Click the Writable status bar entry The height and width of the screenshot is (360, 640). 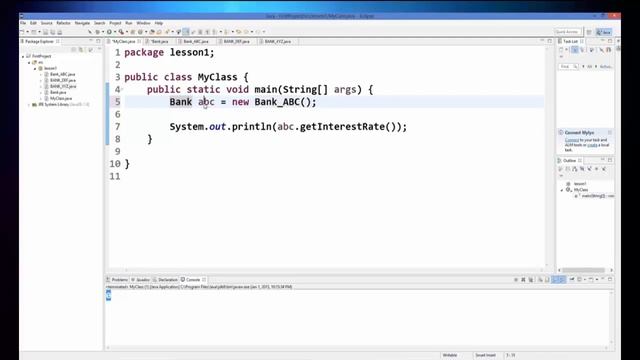pos(450,355)
